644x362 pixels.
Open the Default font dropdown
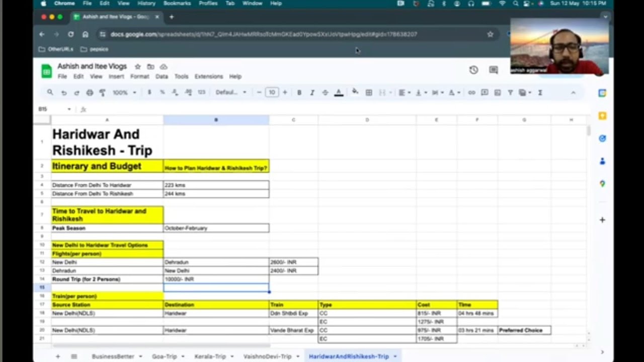(231, 93)
